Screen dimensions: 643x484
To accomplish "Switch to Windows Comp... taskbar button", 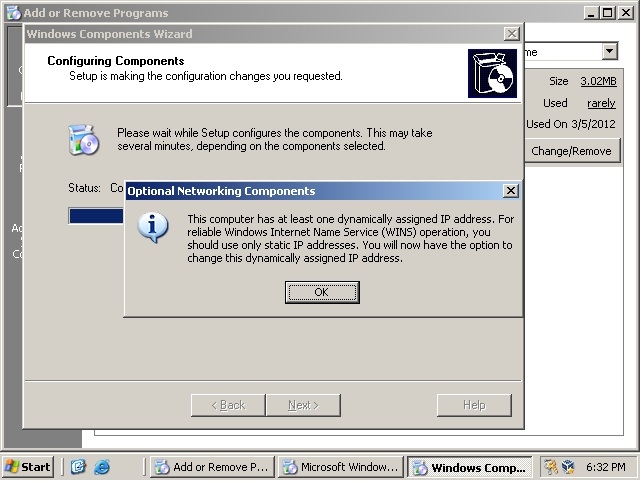I will click(469, 467).
